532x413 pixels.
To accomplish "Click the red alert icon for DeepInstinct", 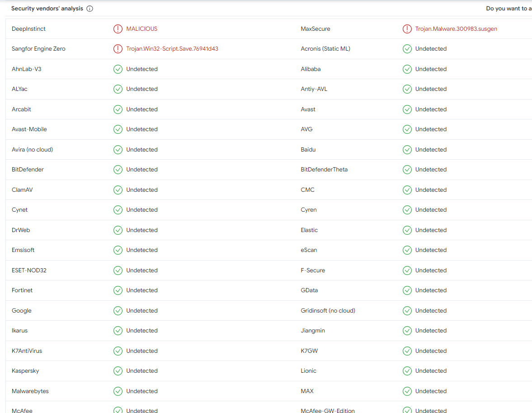I will (x=118, y=29).
